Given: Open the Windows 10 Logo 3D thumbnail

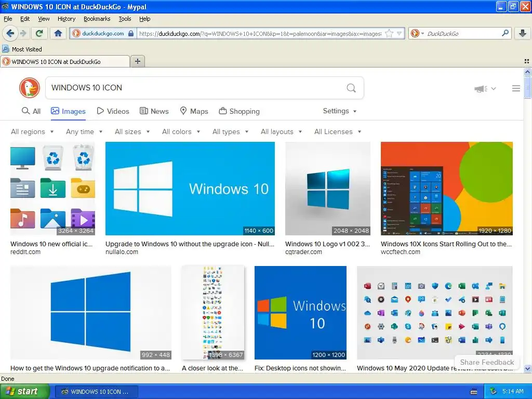Looking at the screenshot, I should click(x=328, y=188).
